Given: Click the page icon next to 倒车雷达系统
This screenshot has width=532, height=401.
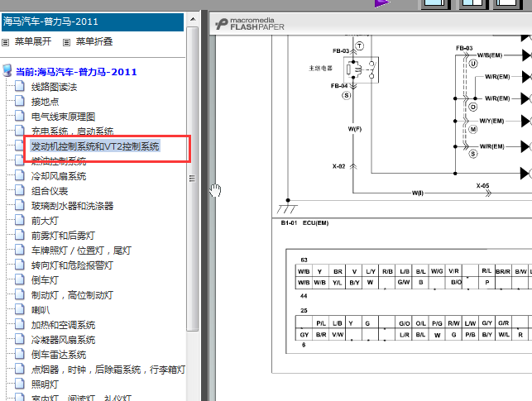Looking at the screenshot, I should click(20, 354).
